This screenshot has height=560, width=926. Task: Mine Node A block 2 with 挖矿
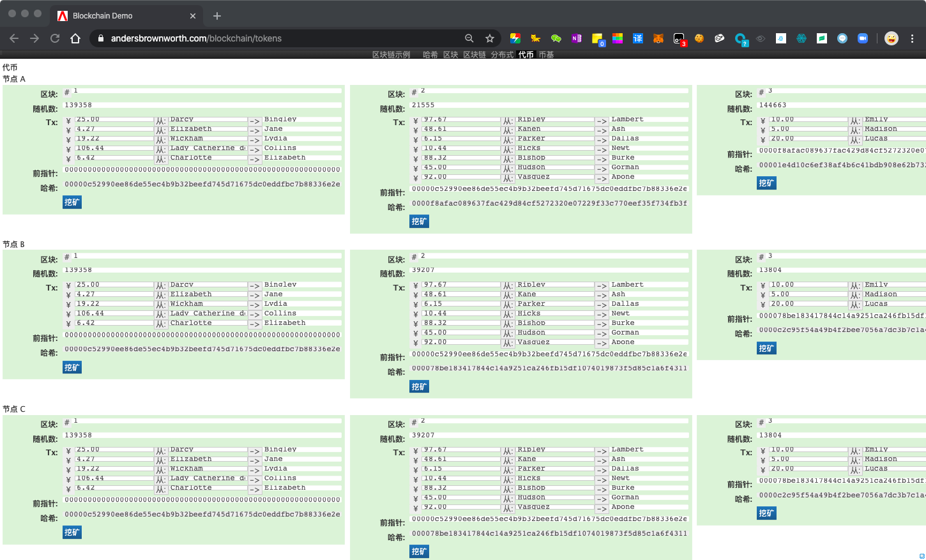click(420, 222)
